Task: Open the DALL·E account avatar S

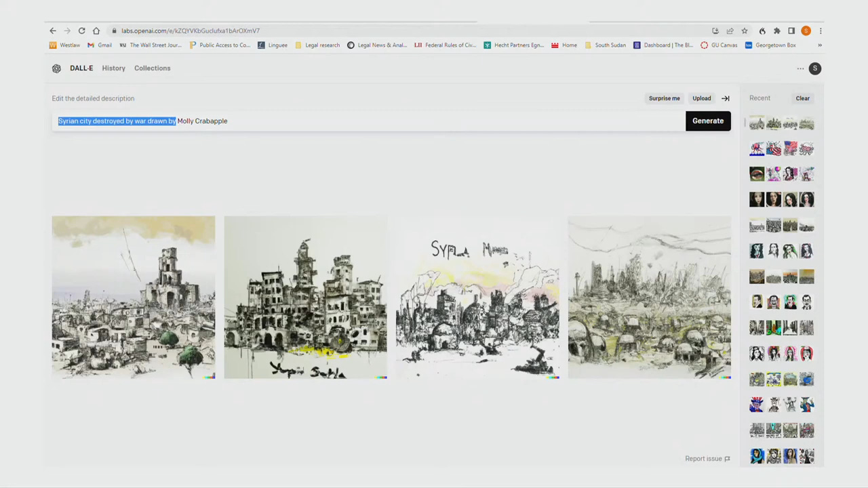Action: pyautogui.click(x=815, y=68)
